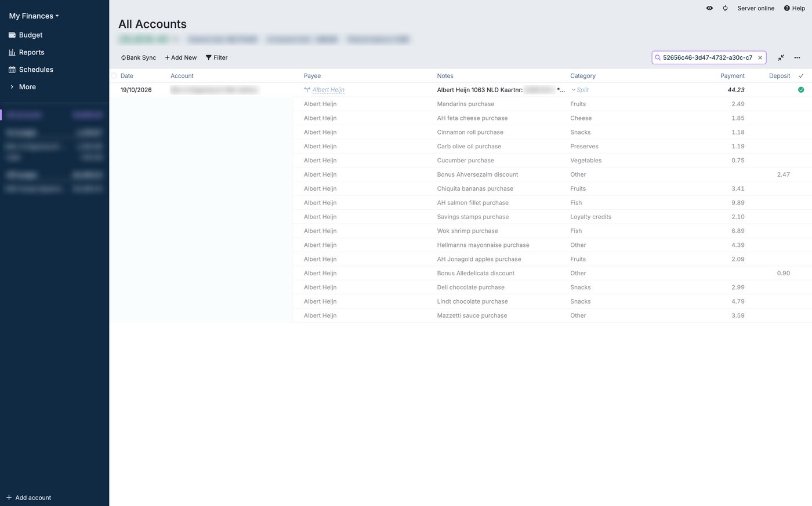This screenshot has height=506, width=812.
Task: Tick the select-all checkbox in header
Action: click(114, 76)
